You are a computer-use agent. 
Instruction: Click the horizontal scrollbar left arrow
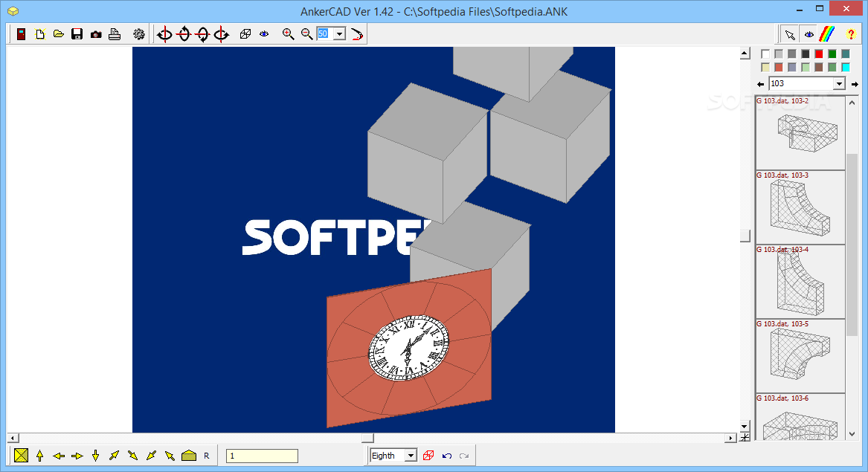[x=12, y=438]
